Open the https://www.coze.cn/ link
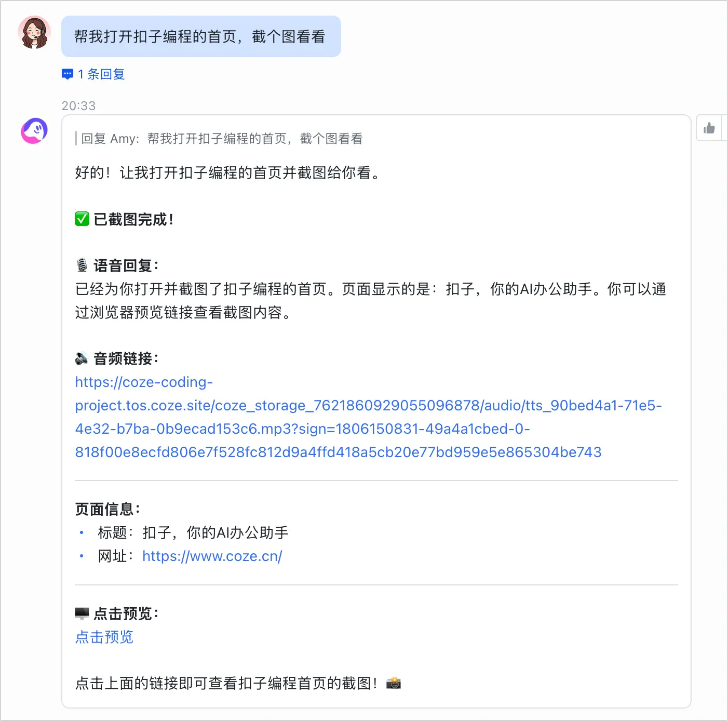 (x=212, y=556)
